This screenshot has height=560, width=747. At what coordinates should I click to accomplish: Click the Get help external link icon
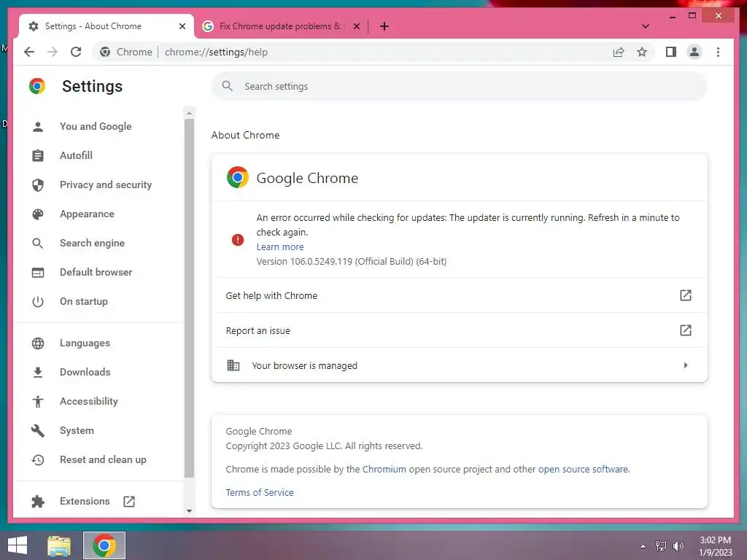pyautogui.click(x=685, y=295)
